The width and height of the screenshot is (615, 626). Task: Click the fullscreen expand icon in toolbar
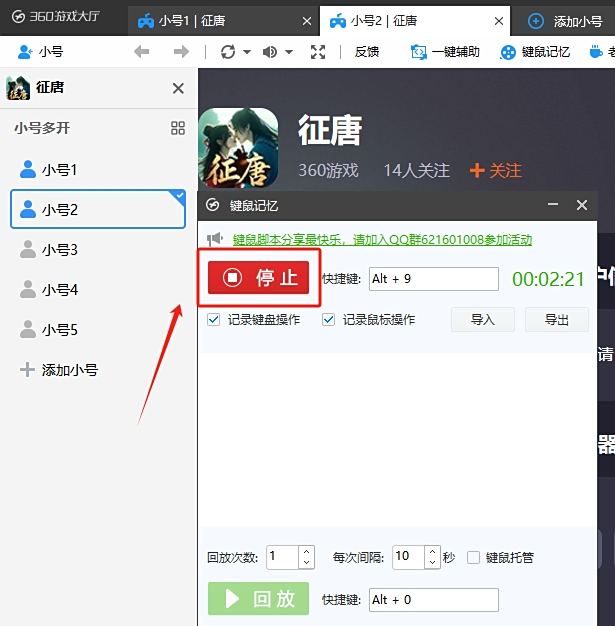pos(318,52)
